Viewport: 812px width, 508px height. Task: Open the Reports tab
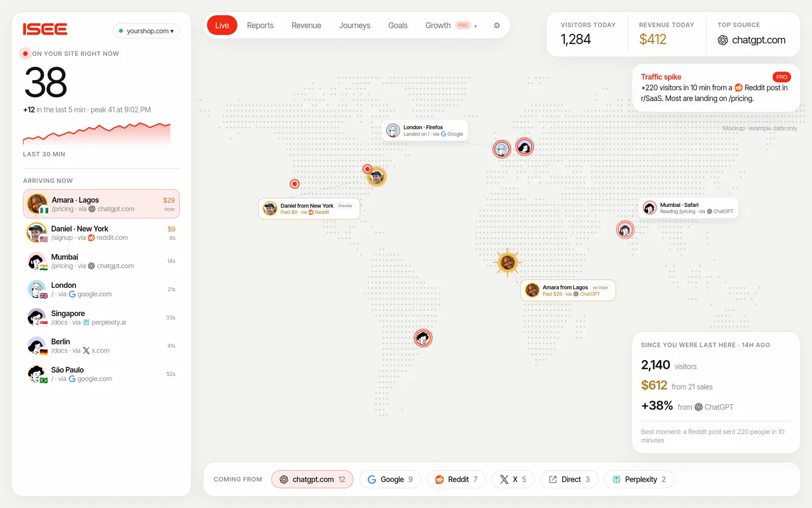click(x=260, y=25)
